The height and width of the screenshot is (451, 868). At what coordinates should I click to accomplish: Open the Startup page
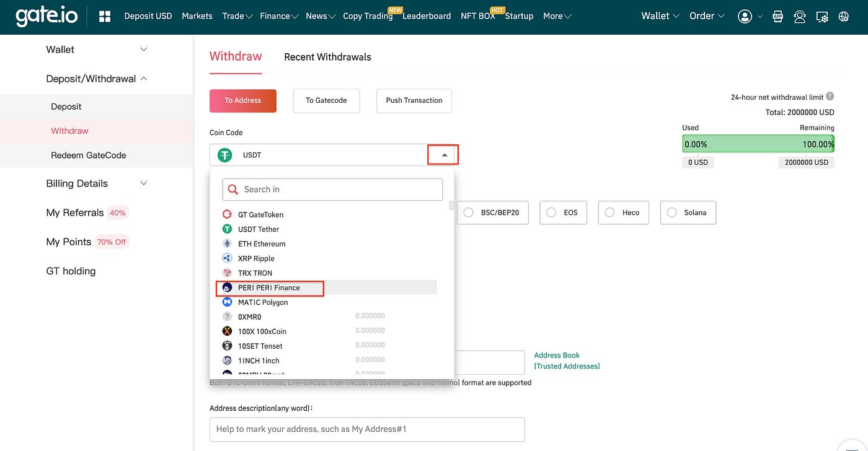pyautogui.click(x=519, y=16)
